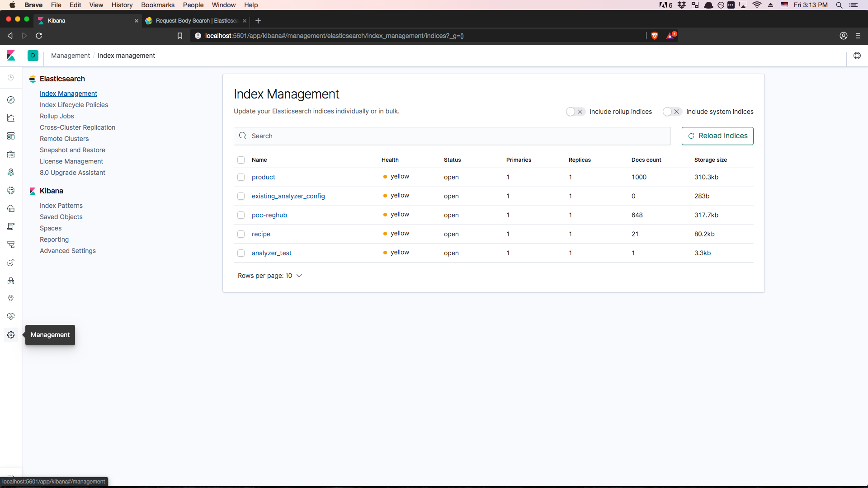Toggle Include system indices switch

point(672,112)
